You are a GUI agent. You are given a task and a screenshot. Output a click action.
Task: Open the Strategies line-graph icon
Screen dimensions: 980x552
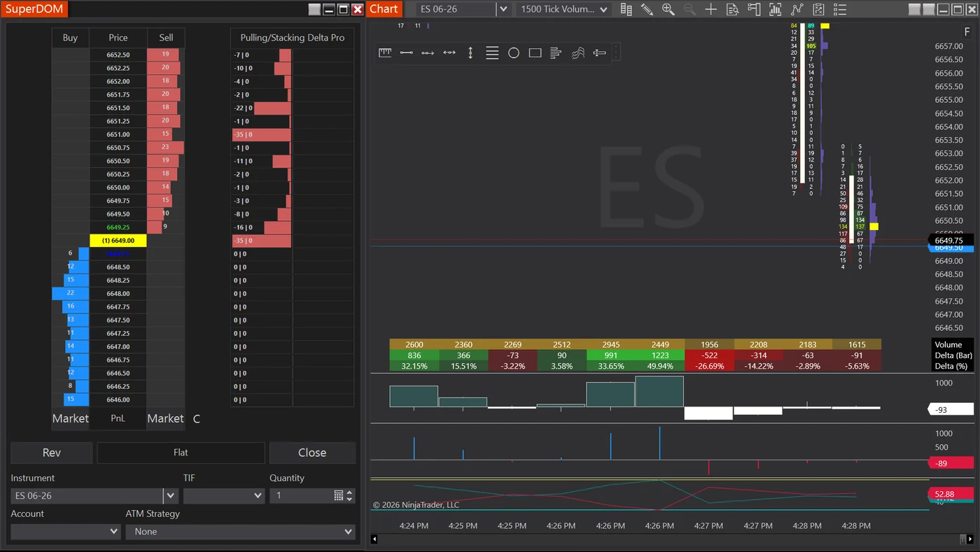(797, 9)
